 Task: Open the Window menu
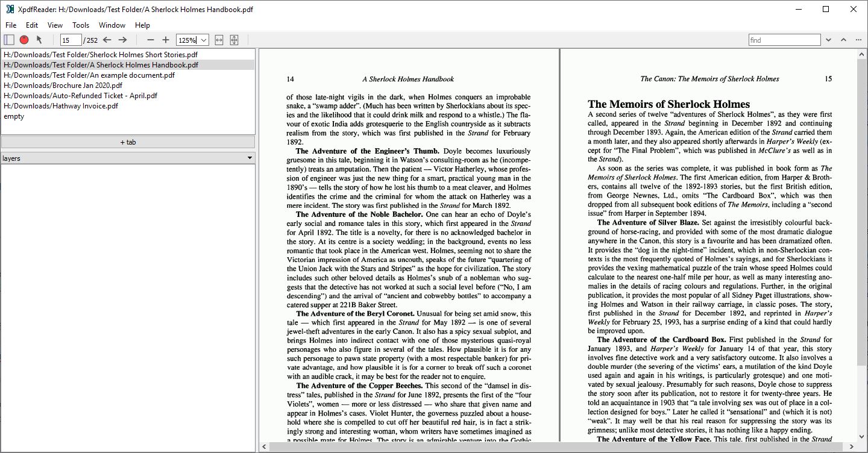click(112, 25)
